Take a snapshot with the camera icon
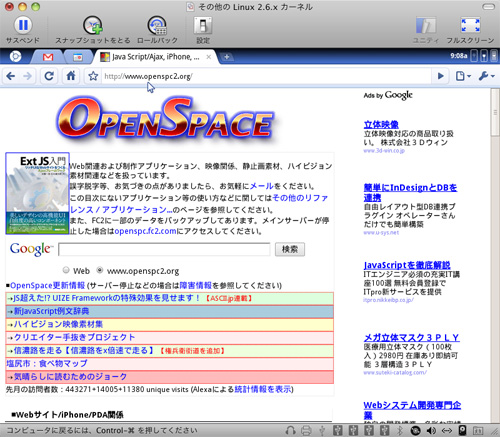This screenshot has width=500, height=437. [92, 25]
